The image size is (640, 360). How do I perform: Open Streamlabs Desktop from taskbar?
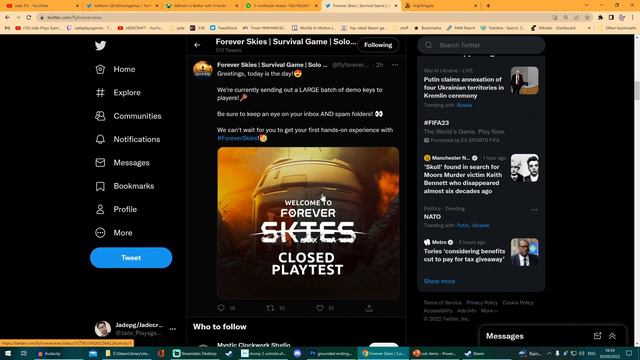pos(195,353)
